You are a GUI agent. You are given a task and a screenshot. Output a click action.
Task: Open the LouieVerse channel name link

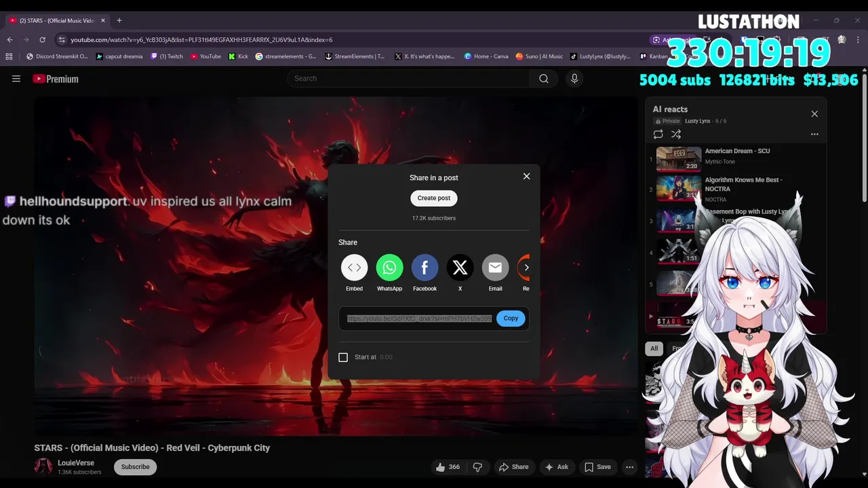click(x=76, y=463)
